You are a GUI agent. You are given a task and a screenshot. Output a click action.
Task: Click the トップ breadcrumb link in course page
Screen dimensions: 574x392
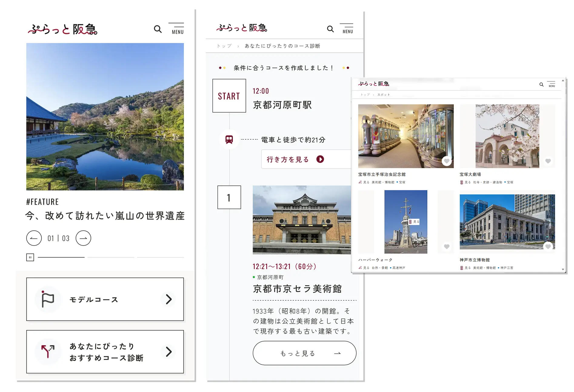[224, 46]
